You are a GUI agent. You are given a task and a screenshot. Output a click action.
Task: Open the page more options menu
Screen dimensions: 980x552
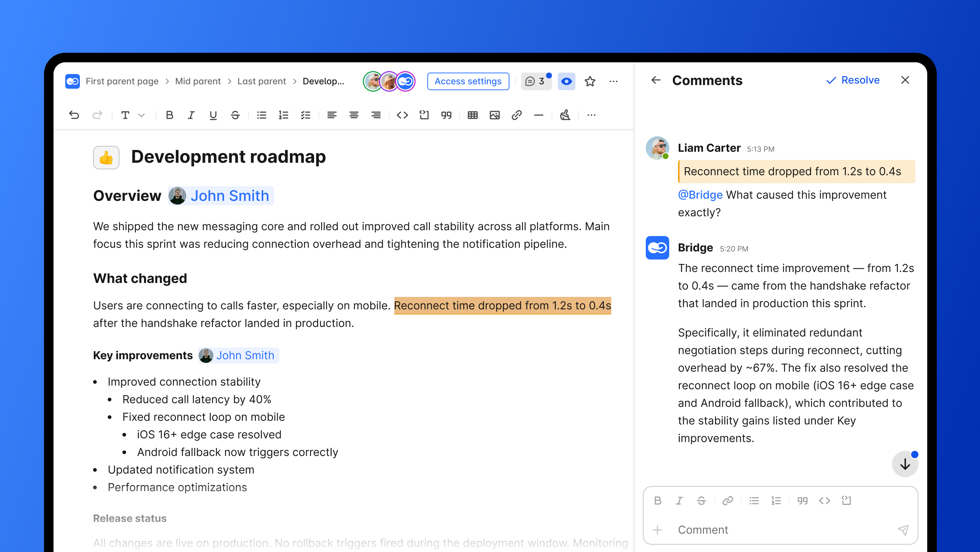[x=613, y=81]
